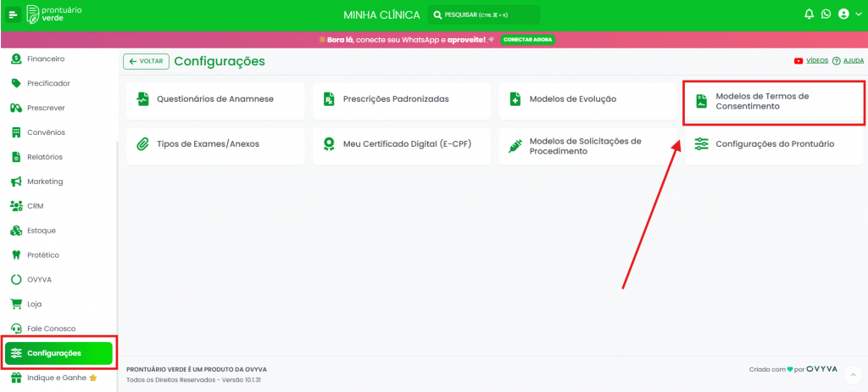The height and width of the screenshot is (392, 868).
Task: Select Relatórios from sidebar menu
Action: point(44,157)
